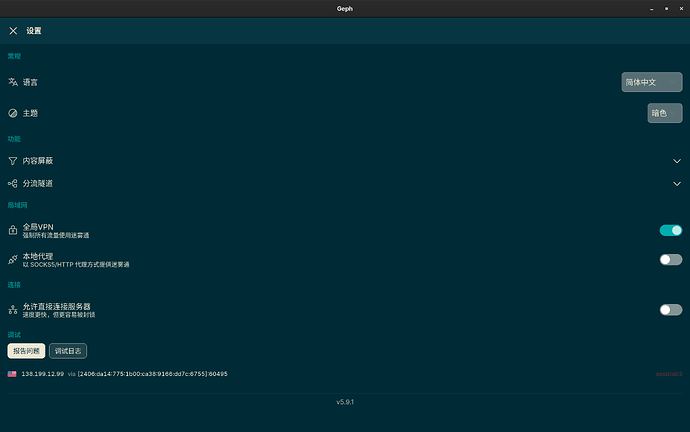
Task: Open the 简体中文 language dropdown
Action: click(652, 82)
